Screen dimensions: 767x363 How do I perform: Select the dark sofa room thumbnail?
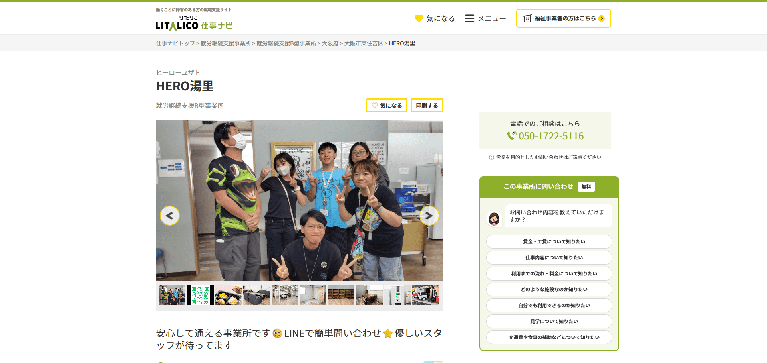tap(257, 295)
